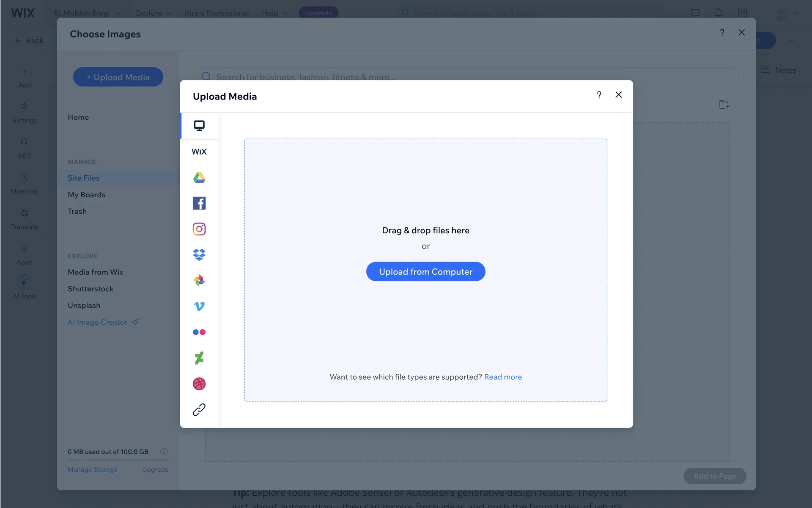Open Read more about file types
The width and height of the screenshot is (812, 508).
[503, 377]
